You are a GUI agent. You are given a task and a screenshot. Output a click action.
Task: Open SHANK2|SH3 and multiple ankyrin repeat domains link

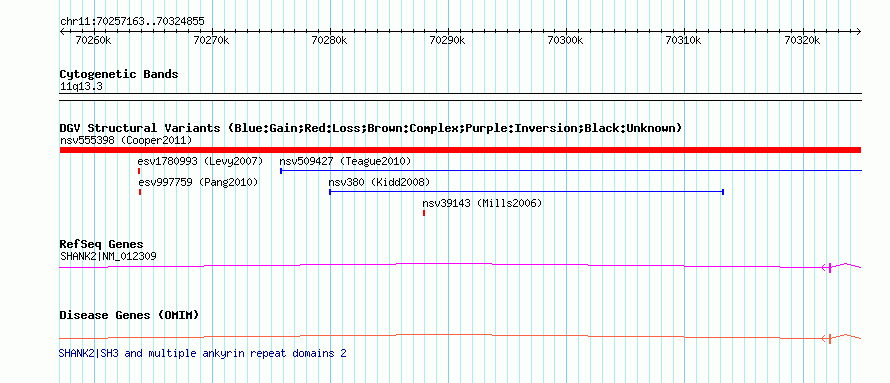point(203,353)
